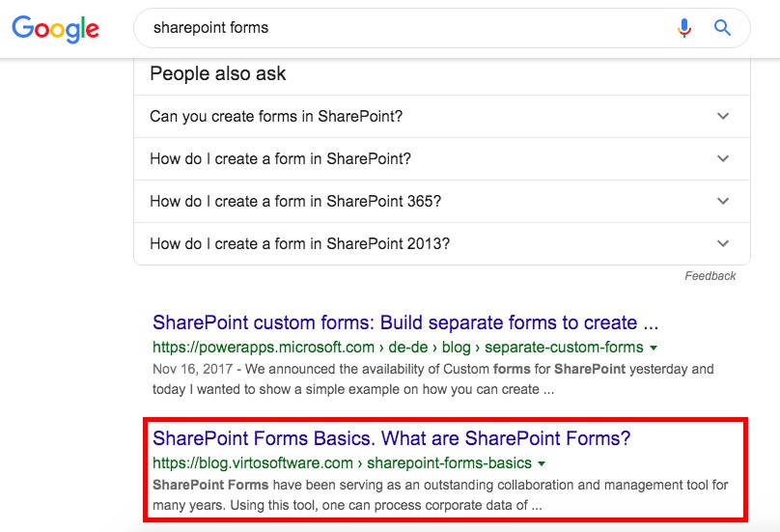
Task: Expand the SharePoint 365 question chevron
Action: [x=723, y=201]
